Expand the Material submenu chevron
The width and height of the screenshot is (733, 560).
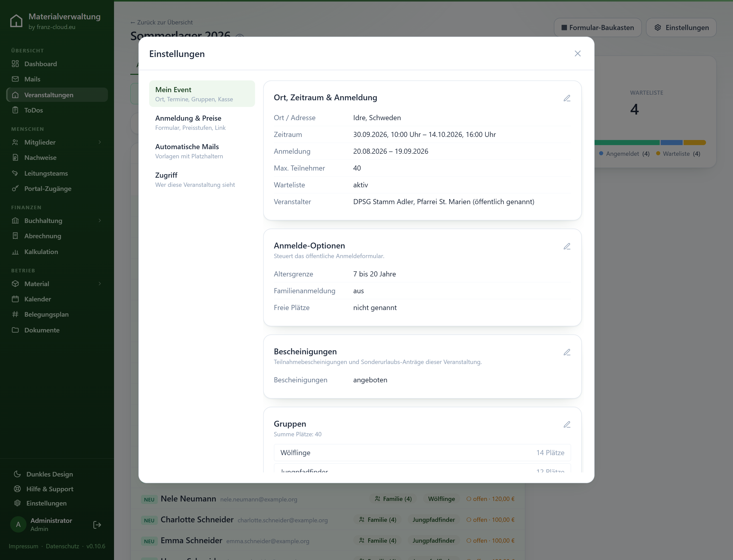(100, 284)
